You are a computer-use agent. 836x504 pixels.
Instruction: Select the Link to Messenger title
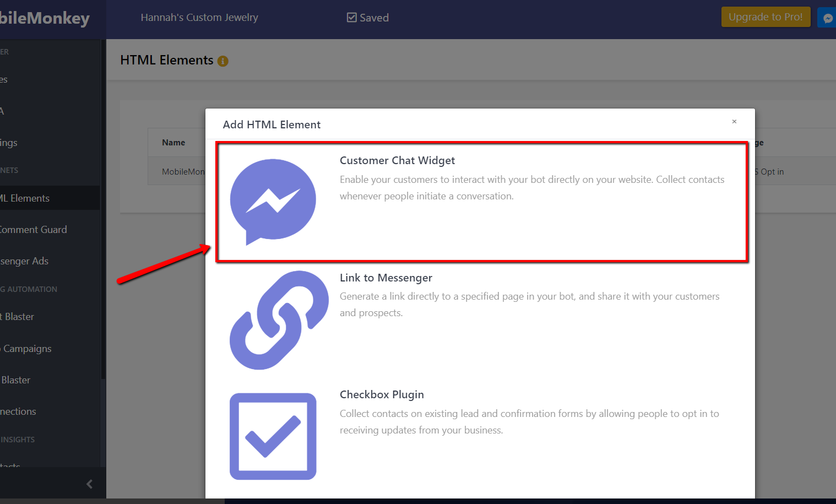(x=386, y=278)
